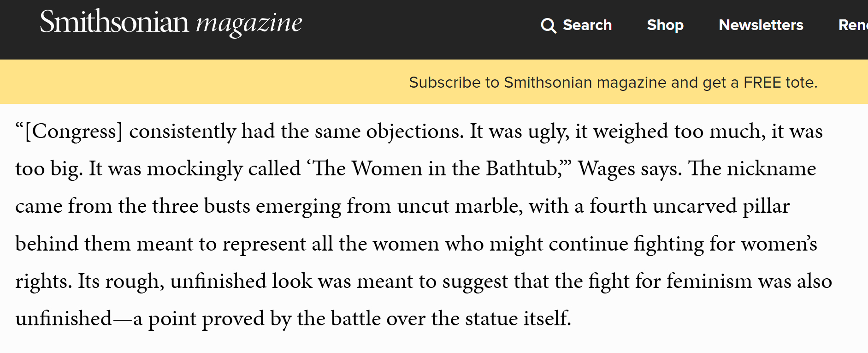Click the italic "magazine" logo text

click(249, 23)
